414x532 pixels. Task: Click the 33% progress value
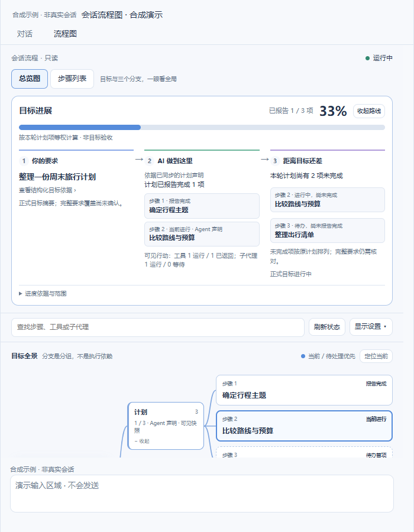[x=333, y=111]
